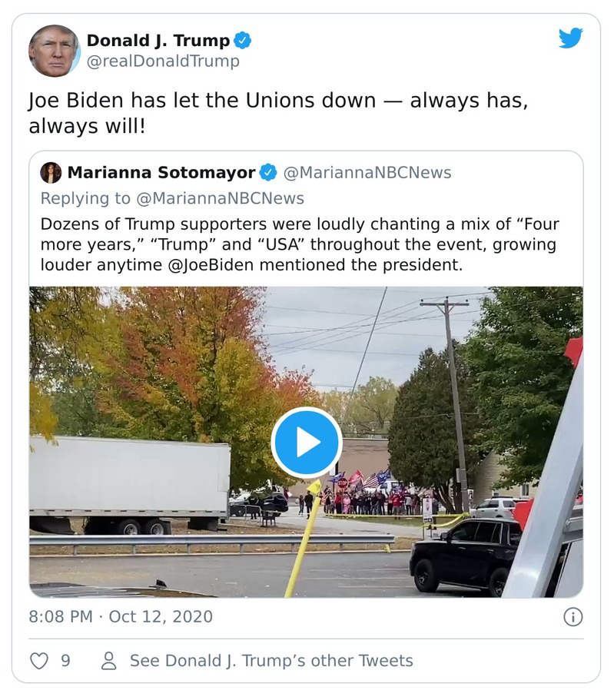Viewport: 614px width, 700px height.
Task: Like the tweet with the heart icon
Action: tap(39, 661)
